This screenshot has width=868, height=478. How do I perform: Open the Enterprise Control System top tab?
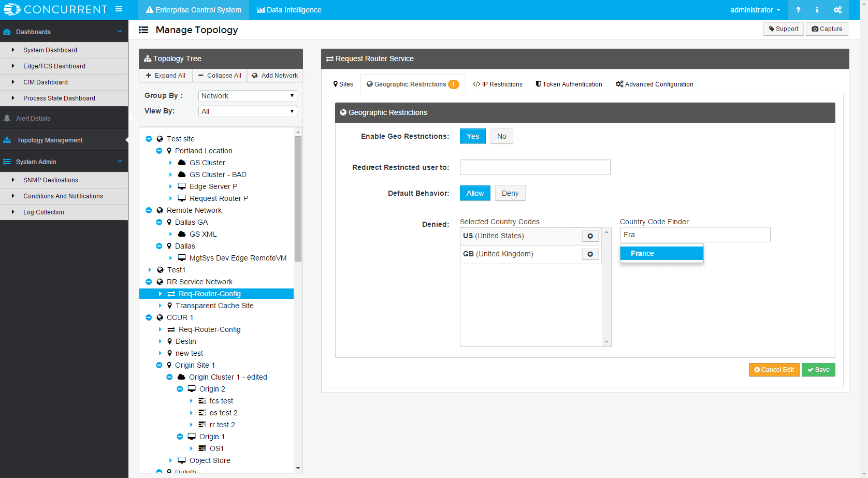[x=194, y=10]
